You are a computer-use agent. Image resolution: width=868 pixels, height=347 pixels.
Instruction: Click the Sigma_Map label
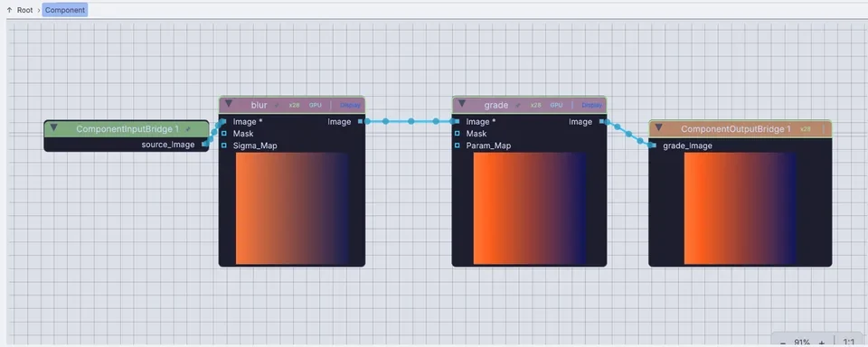(255, 145)
